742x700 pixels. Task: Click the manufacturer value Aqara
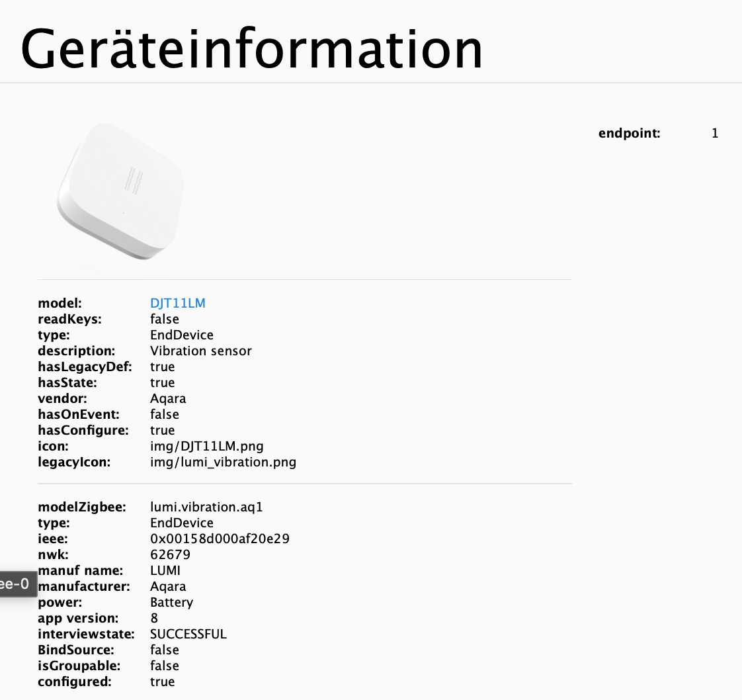(168, 586)
